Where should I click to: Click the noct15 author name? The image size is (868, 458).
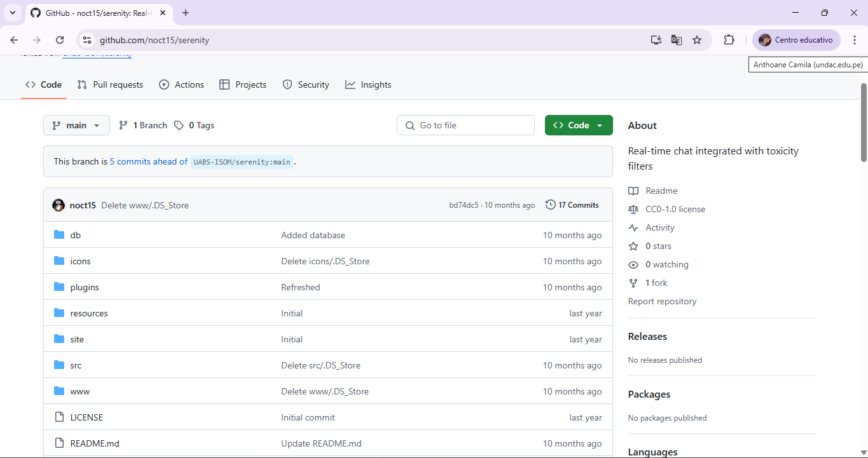[83, 205]
